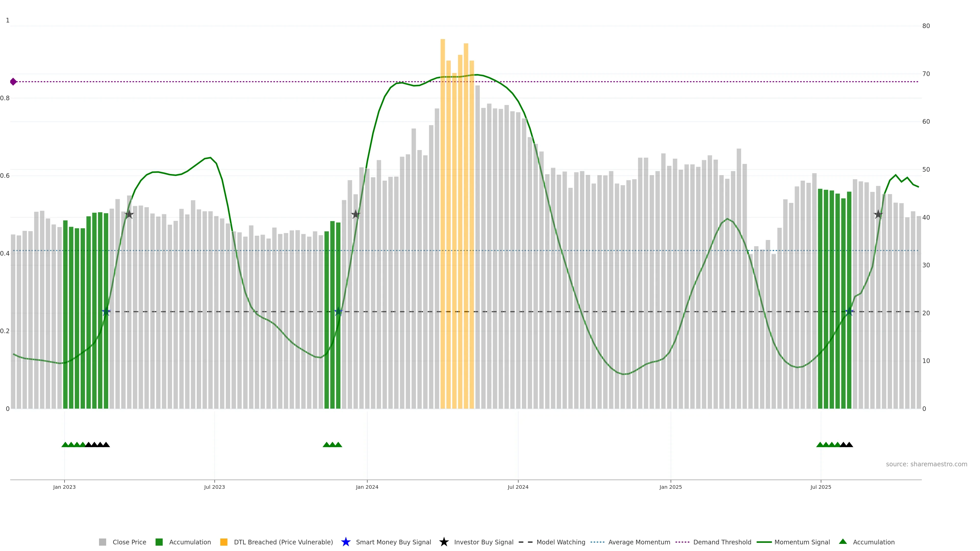
Task: Click the Momentum Signal green legend line
Action: point(764,542)
